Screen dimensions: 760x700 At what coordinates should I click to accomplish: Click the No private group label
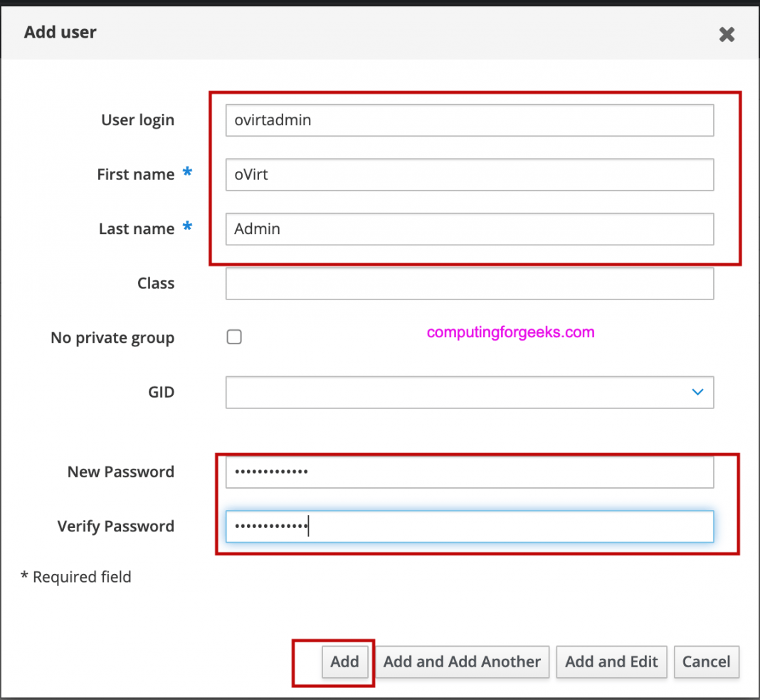click(112, 337)
